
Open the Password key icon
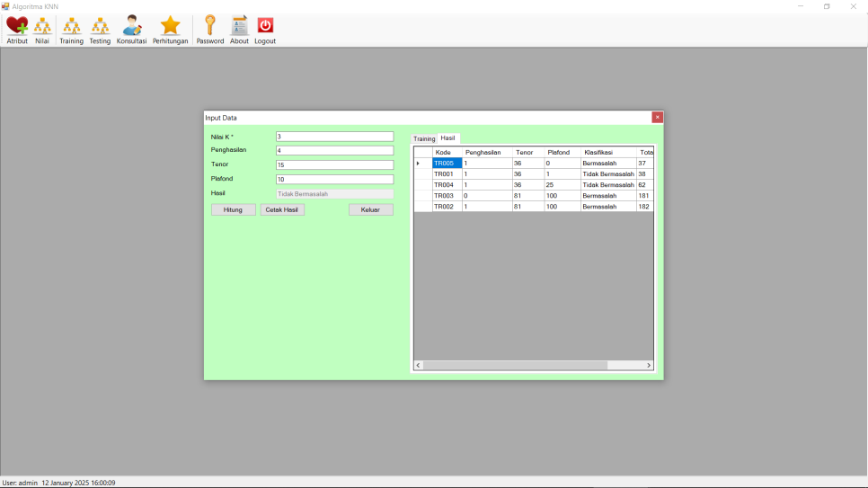pyautogui.click(x=209, y=29)
